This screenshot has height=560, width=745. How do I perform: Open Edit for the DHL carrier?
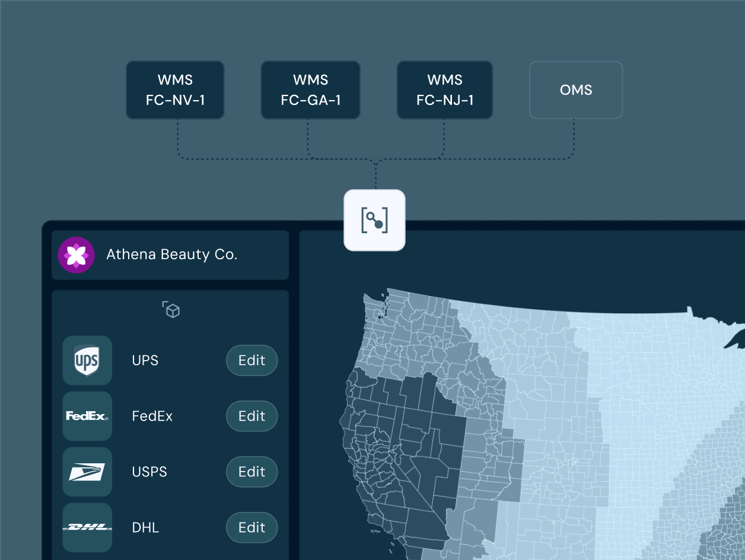click(x=252, y=527)
